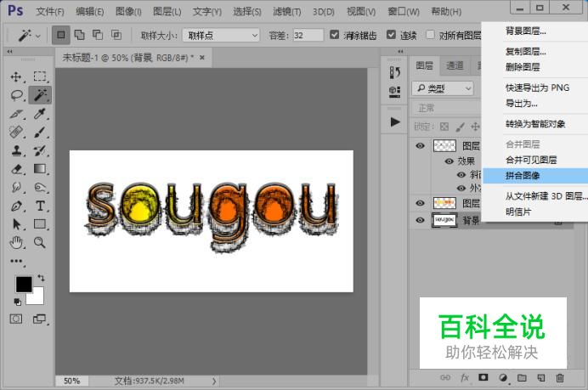Switch to the 通道 channels tab
588x390 pixels.
[x=455, y=65]
